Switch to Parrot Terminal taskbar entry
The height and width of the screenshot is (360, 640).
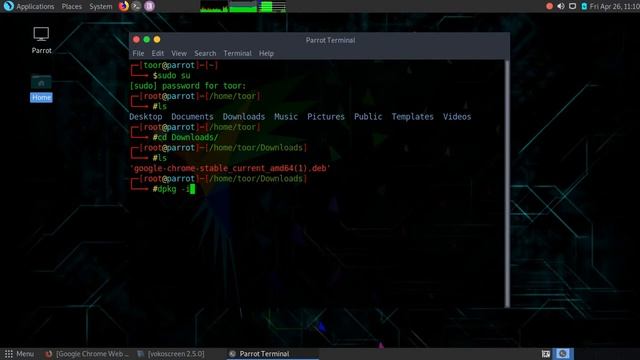[x=272, y=354]
